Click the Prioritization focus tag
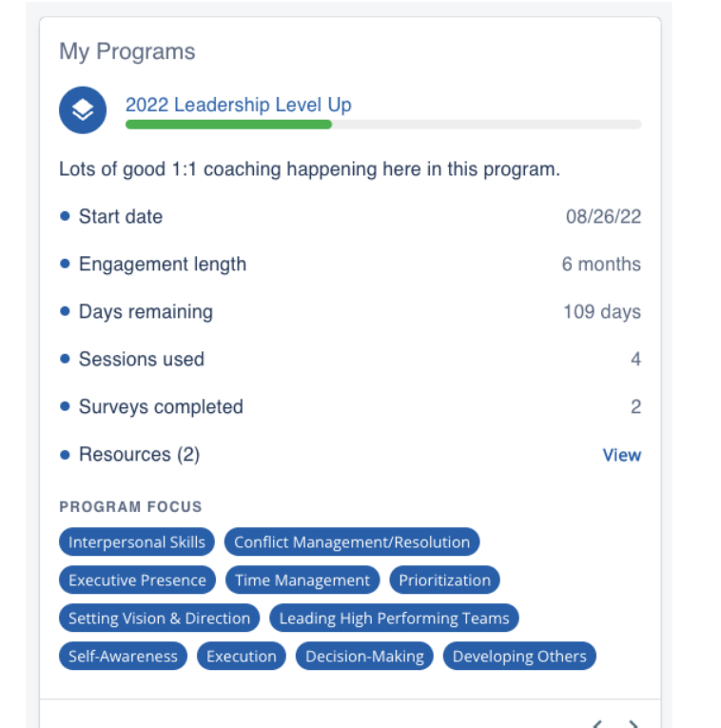721x728 pixels. click(x=444, y=580)
